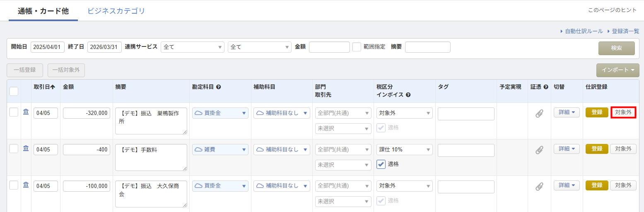The width and height of the screenshot is (644, 212).
Task: Open the 自動仕訳ルール link
Action: tap(584, 31)
